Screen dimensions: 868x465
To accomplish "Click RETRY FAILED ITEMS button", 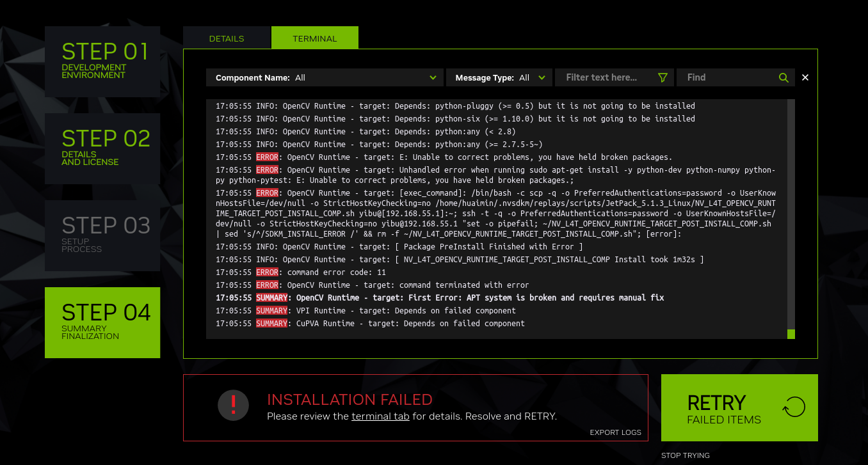I will 739,407.
